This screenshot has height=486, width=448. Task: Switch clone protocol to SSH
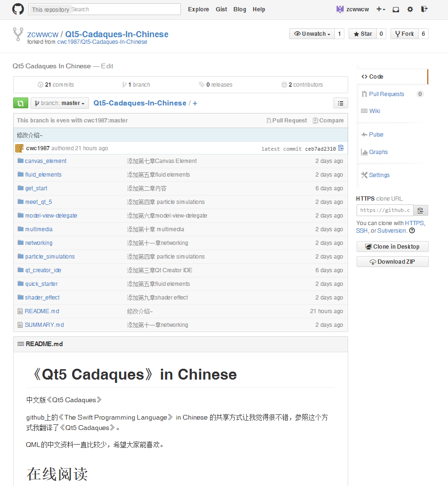pyautogui.click(x=361, y=231)
